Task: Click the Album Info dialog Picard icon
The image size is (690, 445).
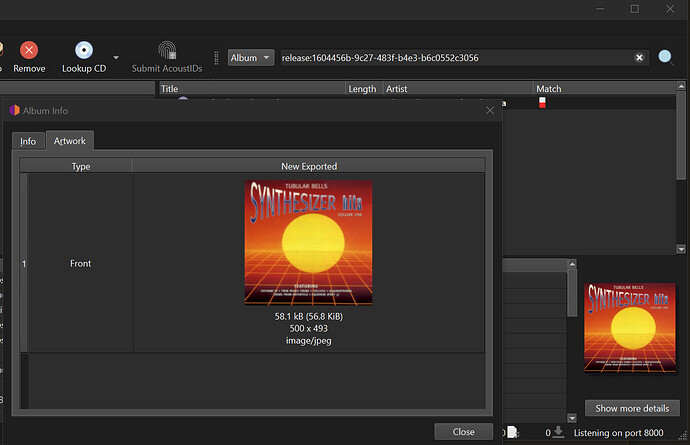Action: [x=15, y=110]
